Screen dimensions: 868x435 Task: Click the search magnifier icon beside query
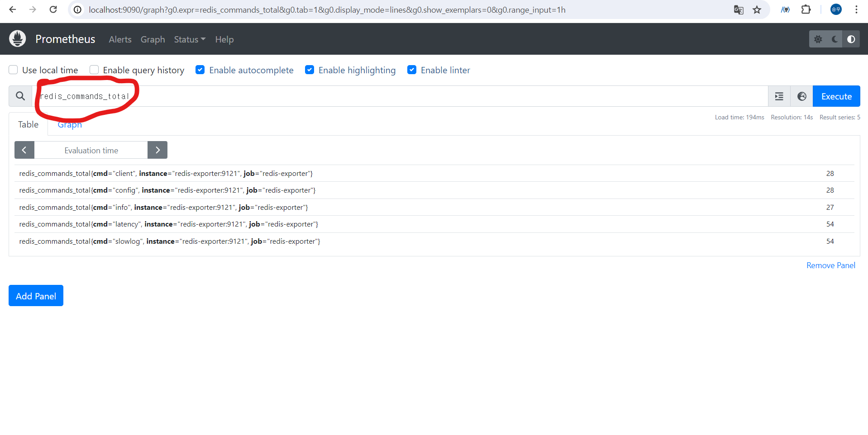point(20,96)
